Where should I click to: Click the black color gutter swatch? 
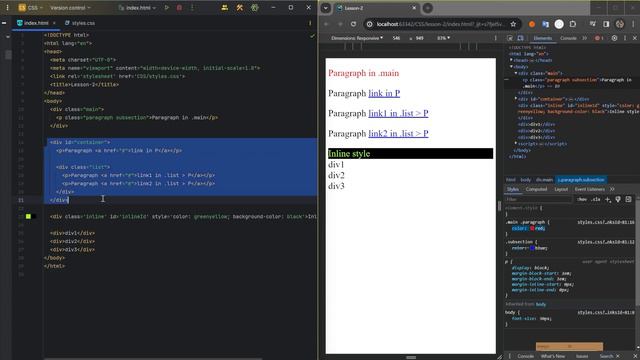point(34,216)
